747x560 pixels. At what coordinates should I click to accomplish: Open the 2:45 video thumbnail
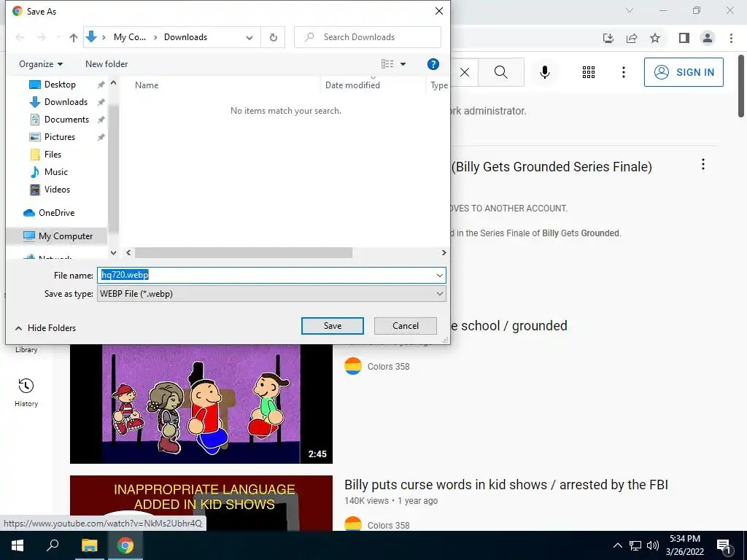pos(201,404)
